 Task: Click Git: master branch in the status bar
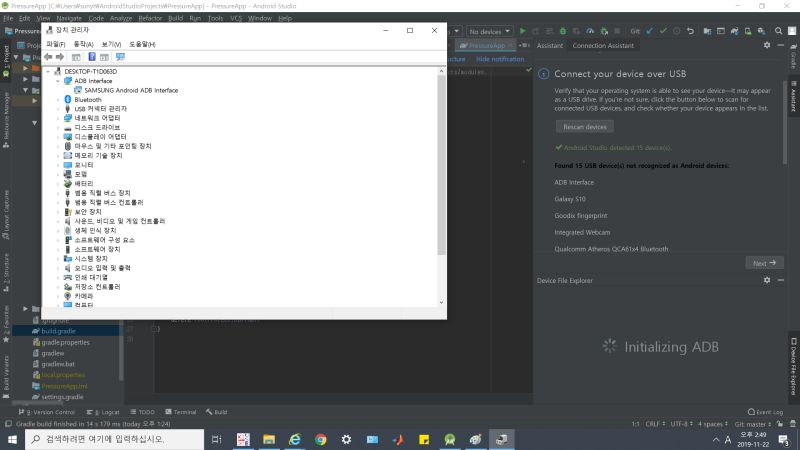[x=753, y=424]
